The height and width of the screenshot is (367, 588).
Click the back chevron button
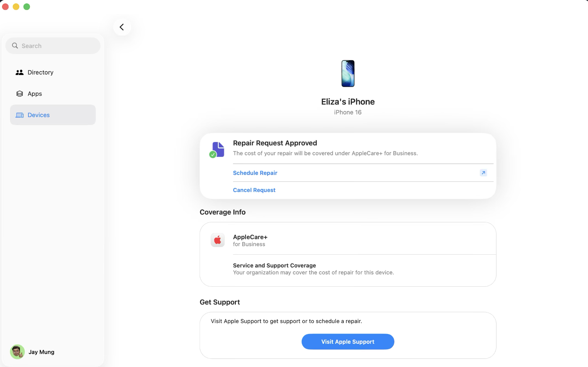click(122, 27)
